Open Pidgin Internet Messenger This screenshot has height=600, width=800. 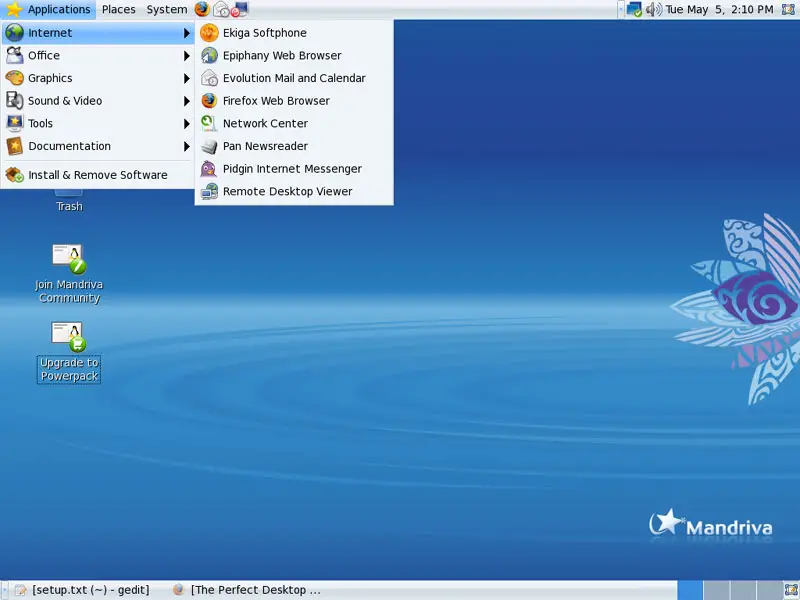point(294,168)
